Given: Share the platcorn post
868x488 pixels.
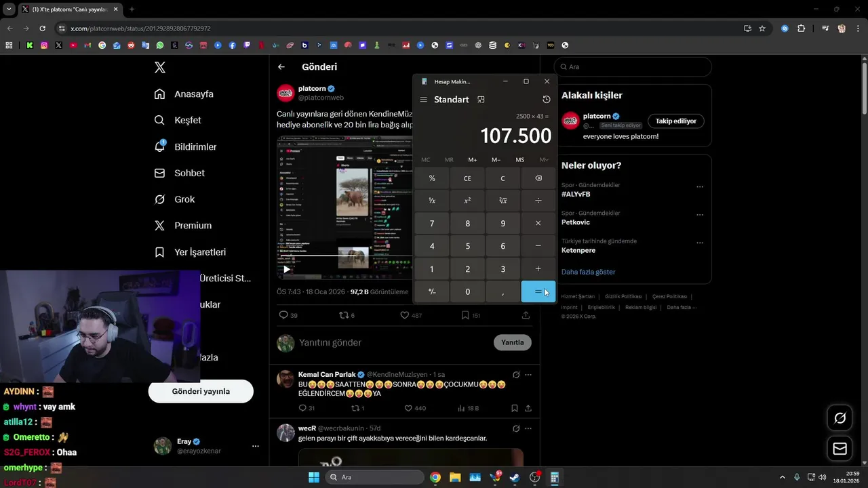Looking at the screenshot, I should coord(526,315).
